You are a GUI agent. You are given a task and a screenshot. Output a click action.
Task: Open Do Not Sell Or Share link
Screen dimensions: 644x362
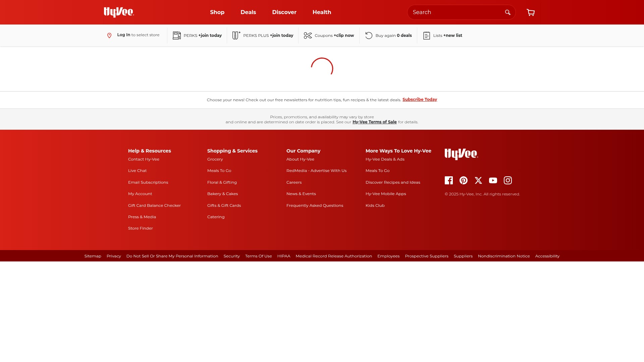[172, 256]
